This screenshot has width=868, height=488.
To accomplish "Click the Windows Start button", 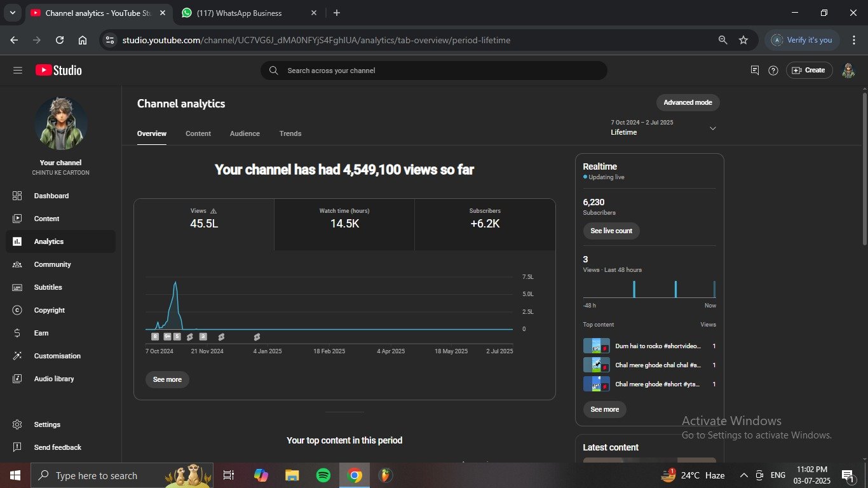I will point(15,475).
